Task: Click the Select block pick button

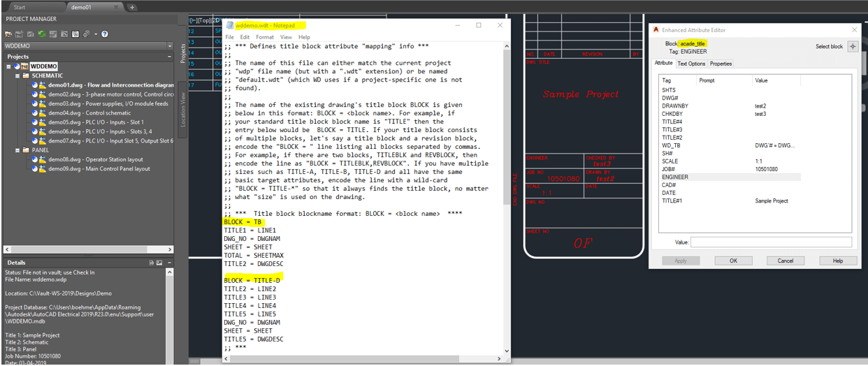Action: tap(853, 47)
